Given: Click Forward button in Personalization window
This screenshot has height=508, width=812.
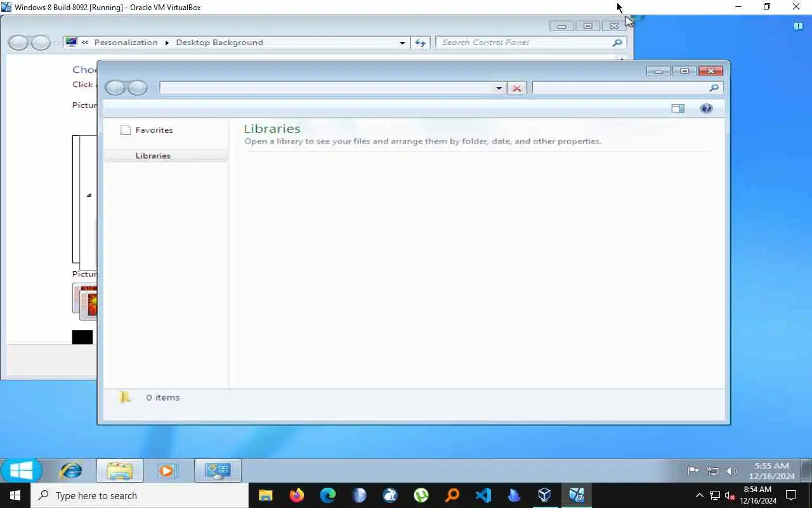Looking at the screenshot, I should coord(41,43).
